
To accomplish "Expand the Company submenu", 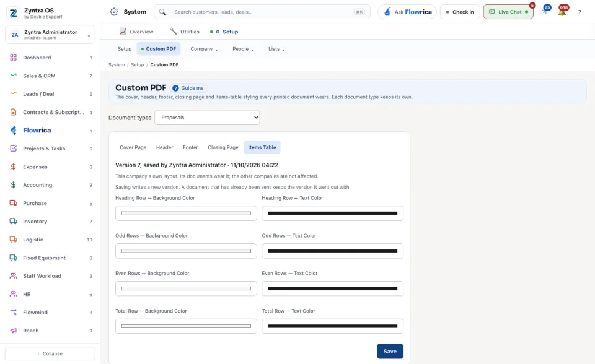I will tap(204, 49).
